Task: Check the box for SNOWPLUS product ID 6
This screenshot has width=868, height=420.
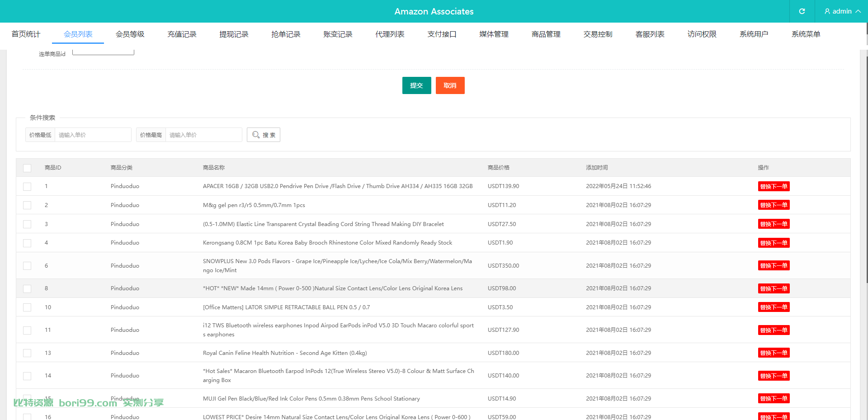Action: pyautogui.click(x=27, y=266)
